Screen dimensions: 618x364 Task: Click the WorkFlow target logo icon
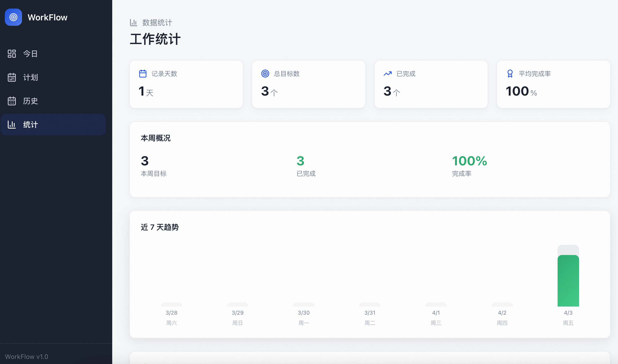[x=13, y=17]
